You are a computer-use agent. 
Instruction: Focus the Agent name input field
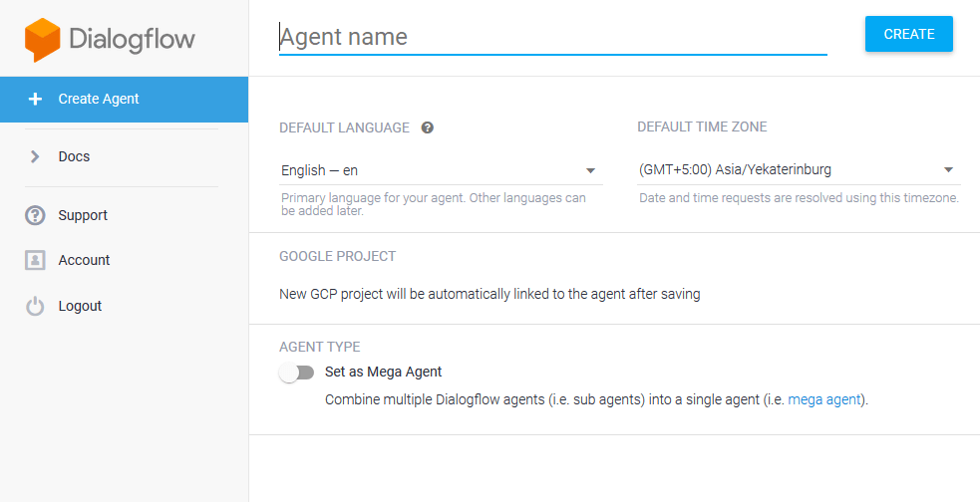click(552, 37)
